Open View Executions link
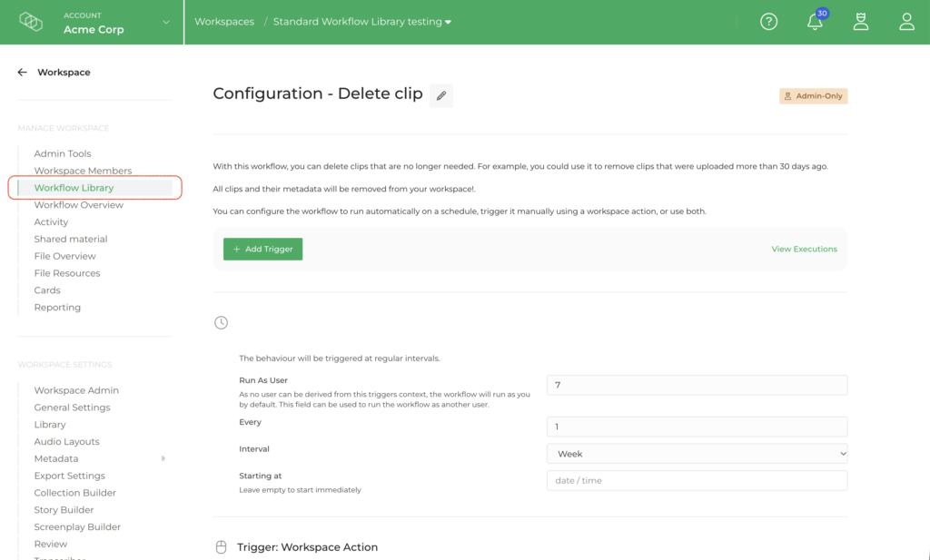This screenshot has height=560, width=930. [x=805, y=249]
